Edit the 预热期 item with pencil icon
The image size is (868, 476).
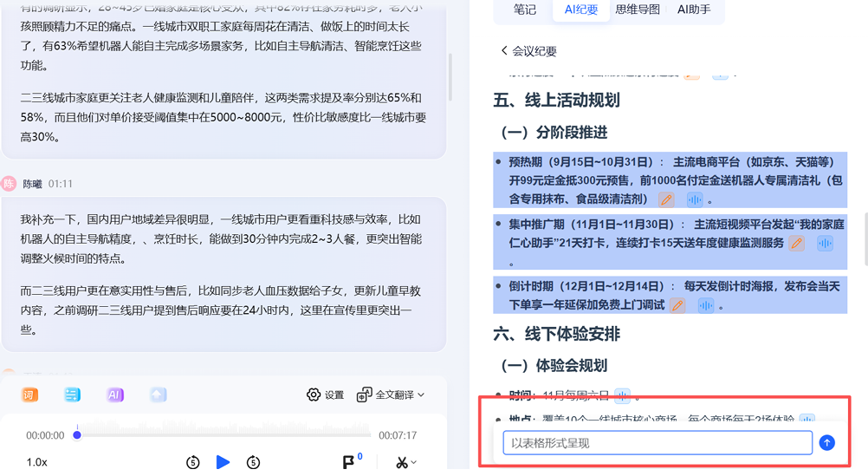tap(666, 199)
